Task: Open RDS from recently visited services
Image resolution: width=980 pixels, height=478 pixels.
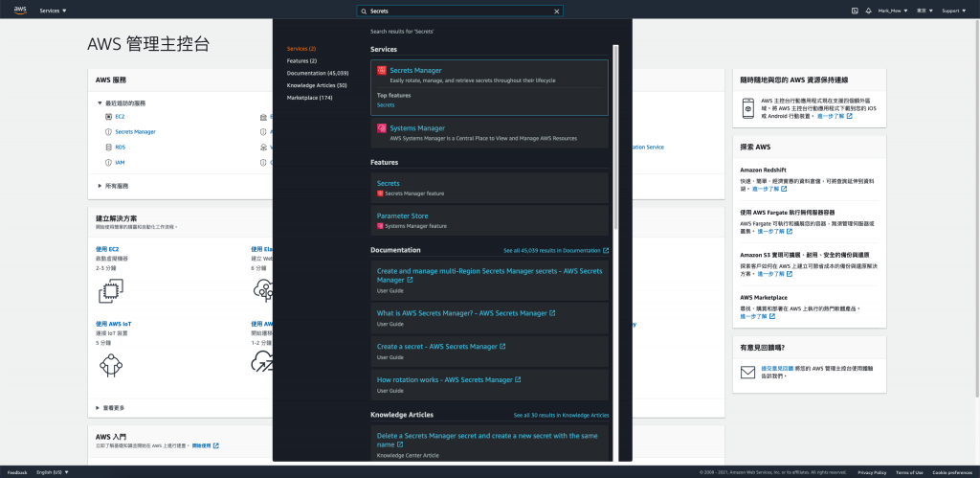Action: tap(120, 147)
